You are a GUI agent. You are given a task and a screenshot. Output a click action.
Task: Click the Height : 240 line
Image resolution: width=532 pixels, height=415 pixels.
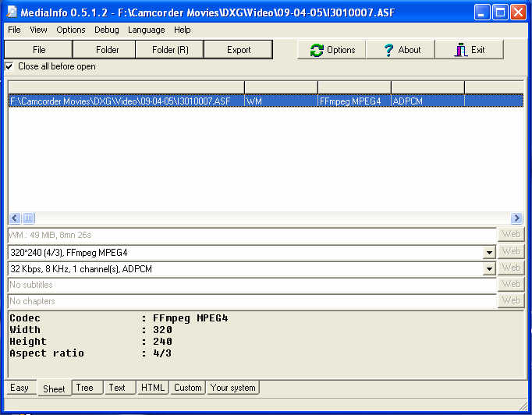pyautogui.click(x=91, y=342)
